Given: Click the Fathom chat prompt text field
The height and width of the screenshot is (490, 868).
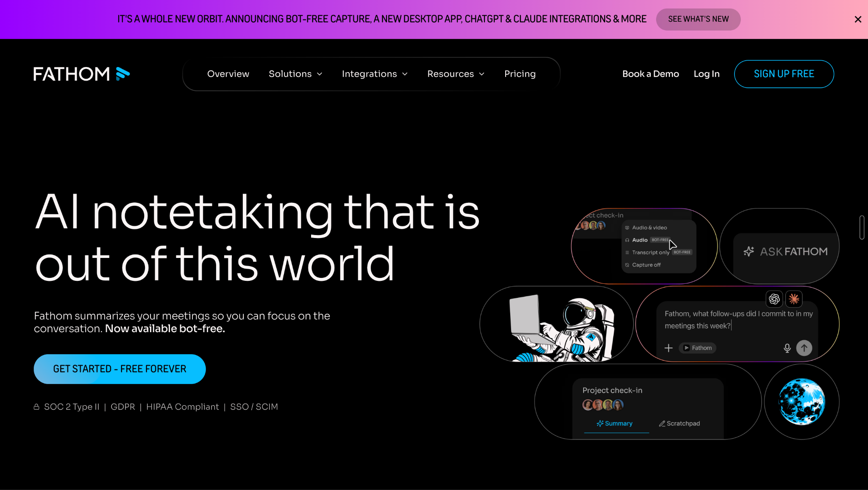Looking at the screenshot, I should [x=738, y=320].
